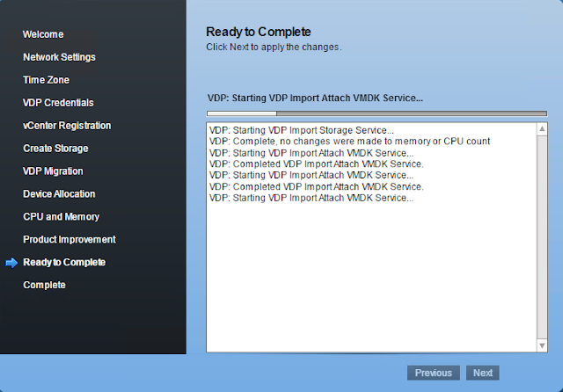Click the installation progress bar
The width and height of the screenshot is (563, 392).
pyautogui.click(x=377, y=113)
